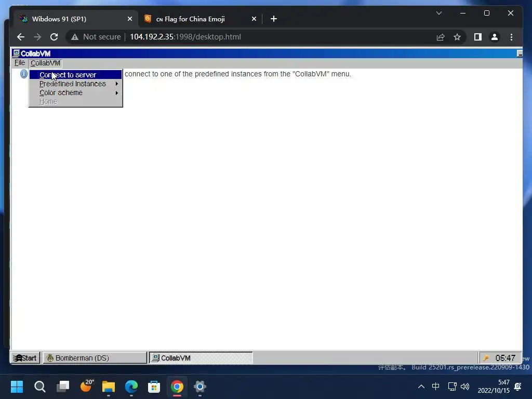This screenshot has width=532, height=399.
Task: Click CollabVM taskbar button in emulated desktop
Action: click(x=201, y=358)
